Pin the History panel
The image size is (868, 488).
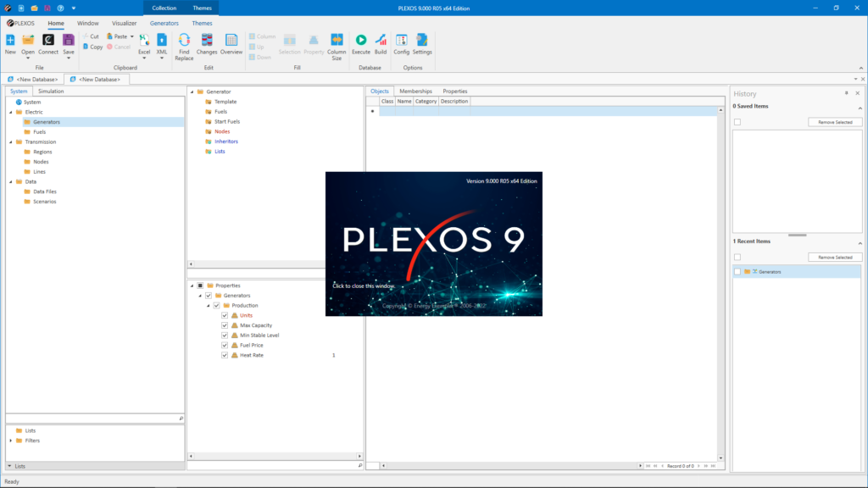point(847,93)
